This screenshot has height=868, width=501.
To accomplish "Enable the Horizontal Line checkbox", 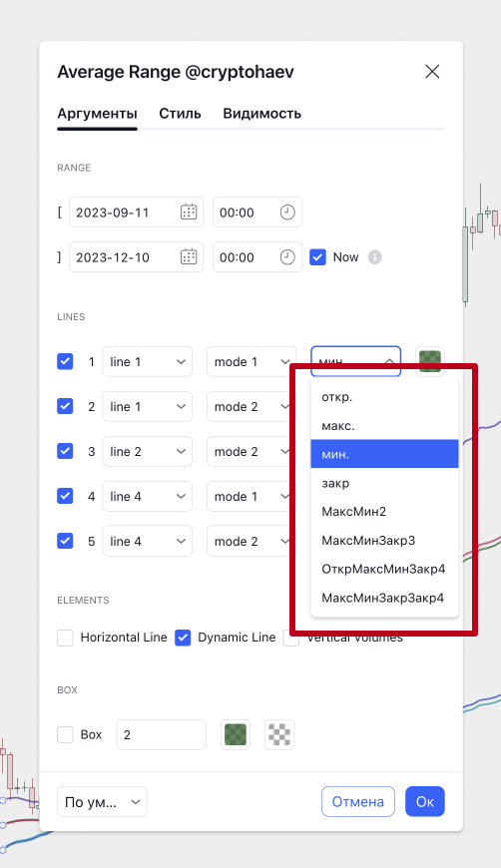I will tap(65, 638).
